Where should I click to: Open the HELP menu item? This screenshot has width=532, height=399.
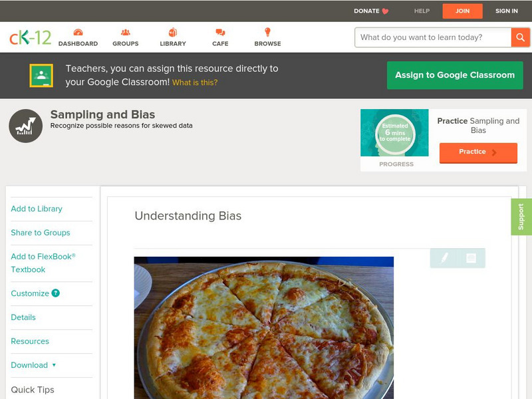422,11
